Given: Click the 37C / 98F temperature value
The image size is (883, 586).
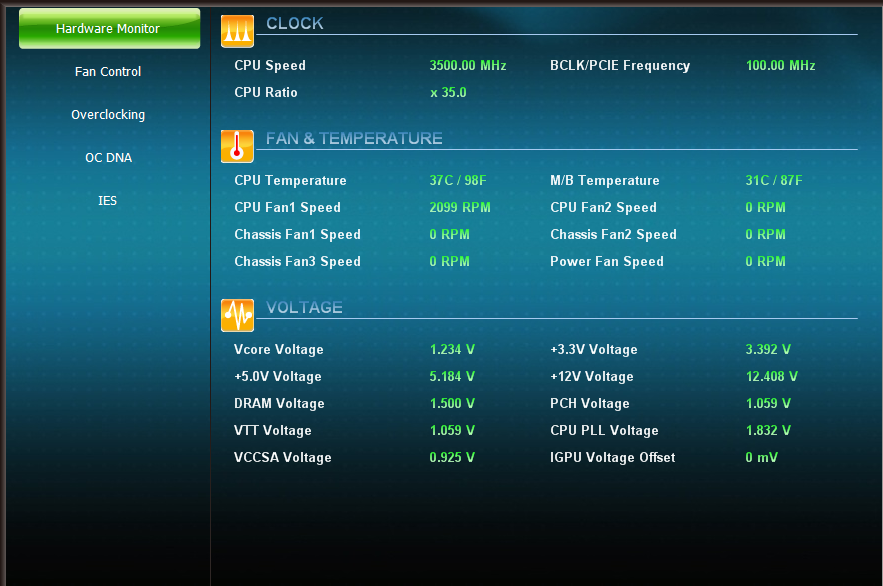Looking at the screenshot, I should (458, 180).
